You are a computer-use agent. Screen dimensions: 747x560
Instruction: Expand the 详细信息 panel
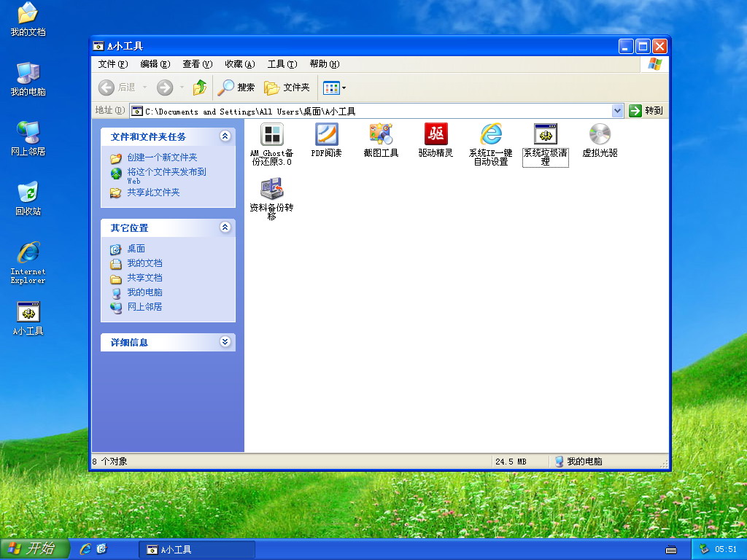[x=225, y=342]
